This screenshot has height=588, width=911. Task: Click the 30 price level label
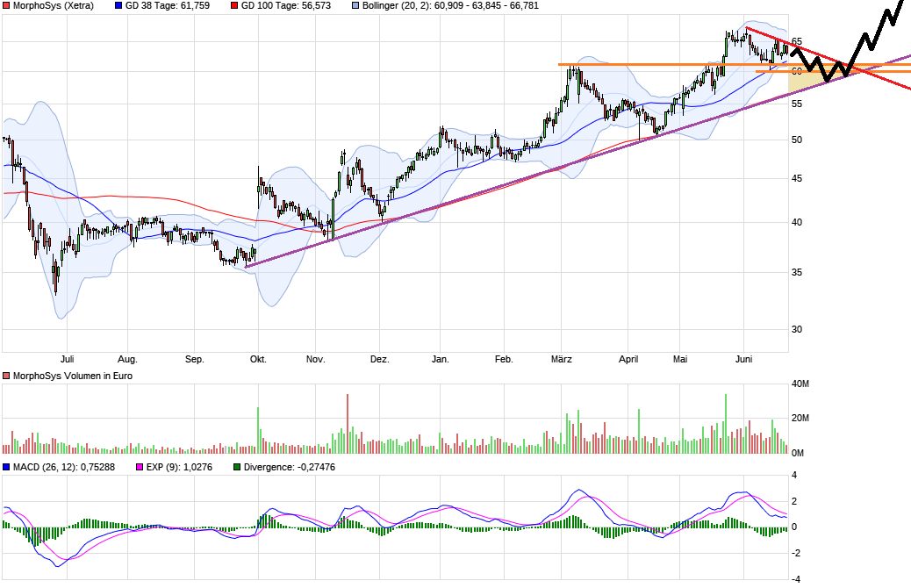[x=797, y=329]
